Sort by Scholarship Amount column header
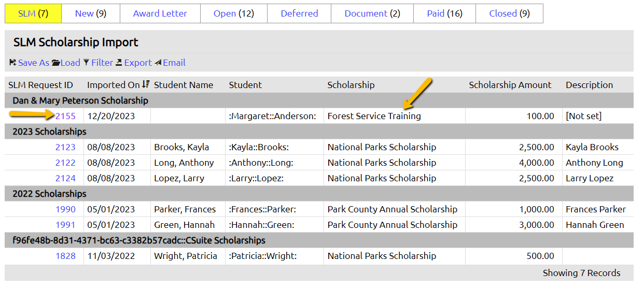Screen dimensions: 644x289 [510, 85]
